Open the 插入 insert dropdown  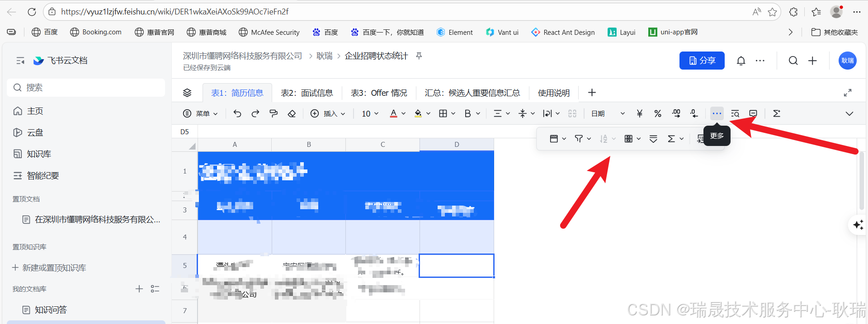pos(328,113)
